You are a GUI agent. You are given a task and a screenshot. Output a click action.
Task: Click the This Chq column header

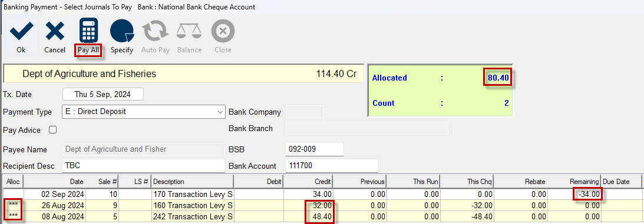[467, 182]
